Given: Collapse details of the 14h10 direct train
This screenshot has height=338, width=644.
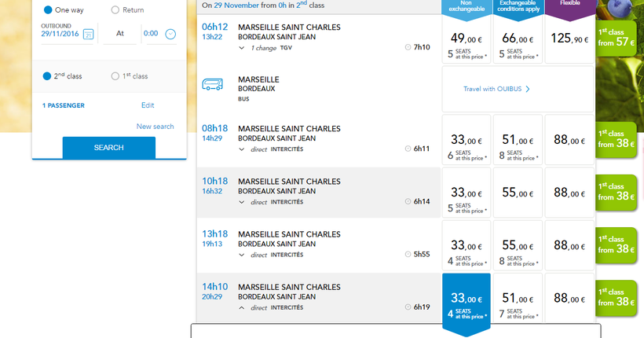Looking at the screenshot, I should (242, 307).
